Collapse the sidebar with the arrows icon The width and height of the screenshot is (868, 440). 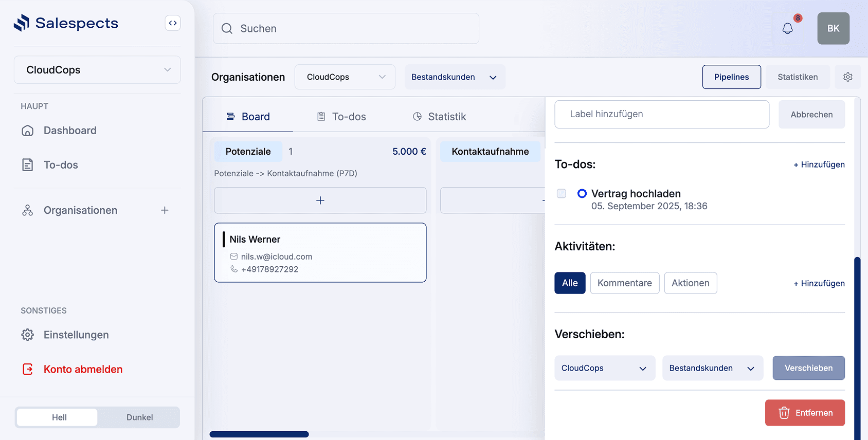click(x=173, y=23)
